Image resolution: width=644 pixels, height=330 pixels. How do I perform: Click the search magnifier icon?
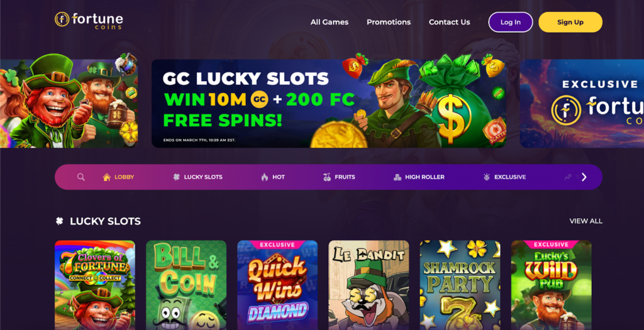coord(81,177)
